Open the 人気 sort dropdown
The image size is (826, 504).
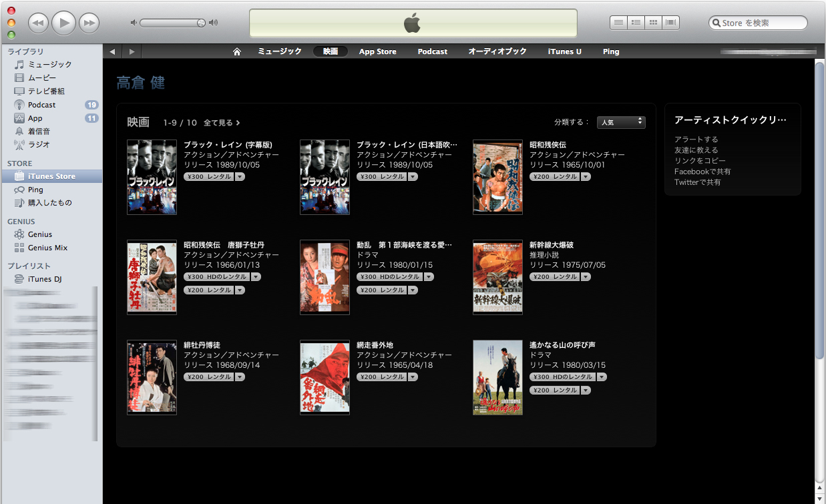621,122
